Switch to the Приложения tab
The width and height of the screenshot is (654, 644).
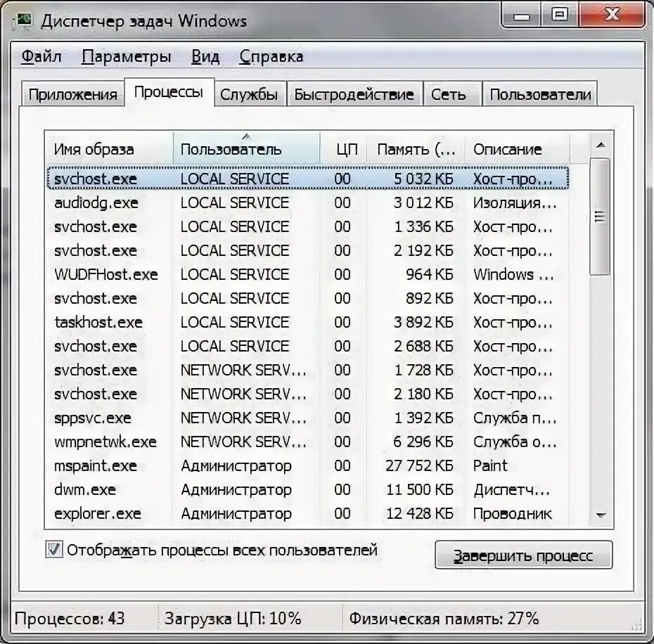[72, 95]
